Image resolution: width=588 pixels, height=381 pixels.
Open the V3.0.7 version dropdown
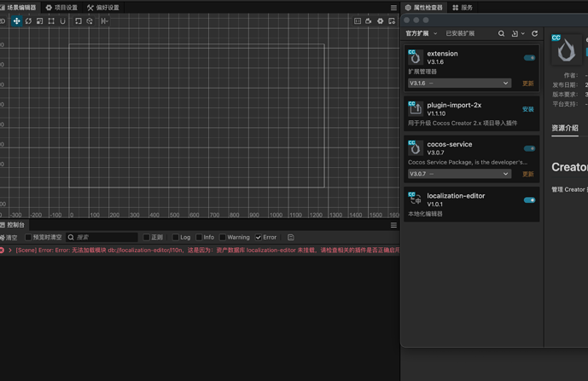(x=459, y=174)
